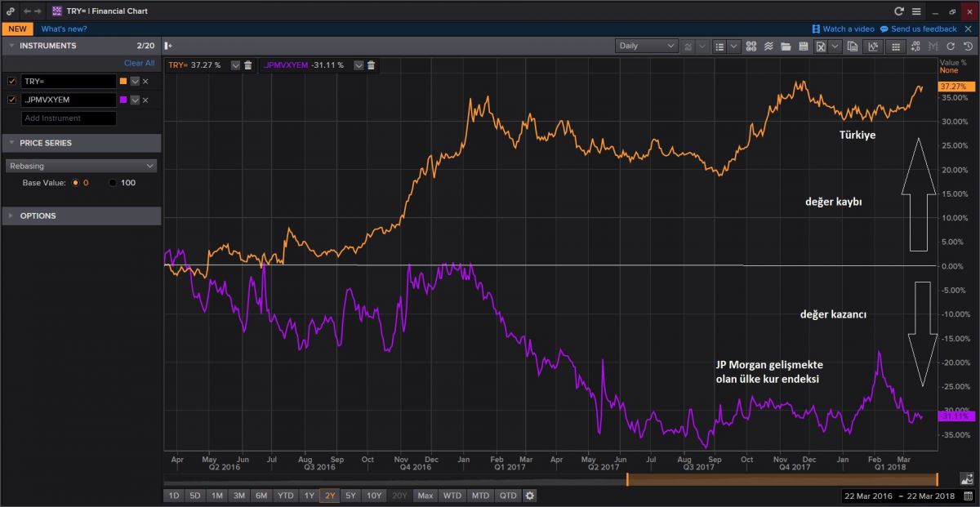The width and height of the screenshot is (980, 507).
Task: Click the Add Instrument input field
Action: click(69, 118)
